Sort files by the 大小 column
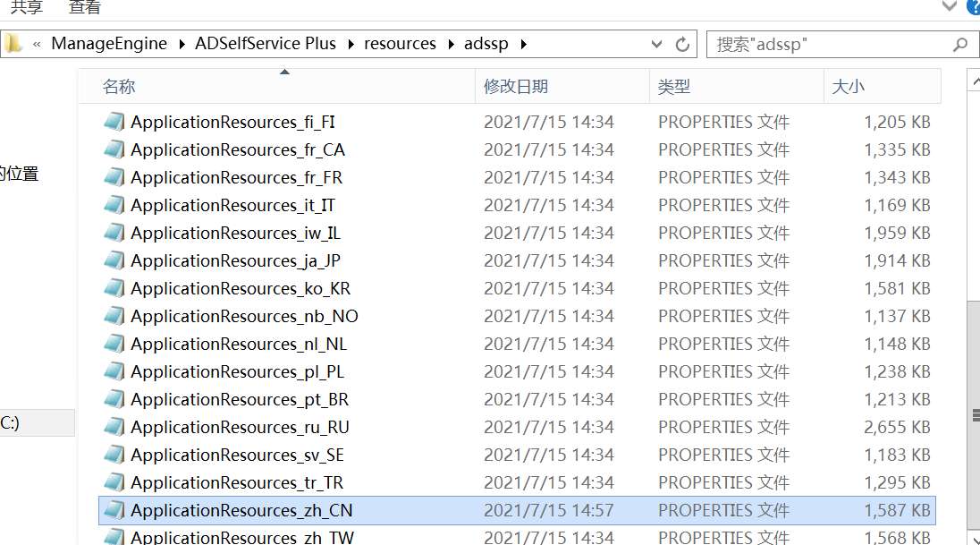 pos(883,86)
